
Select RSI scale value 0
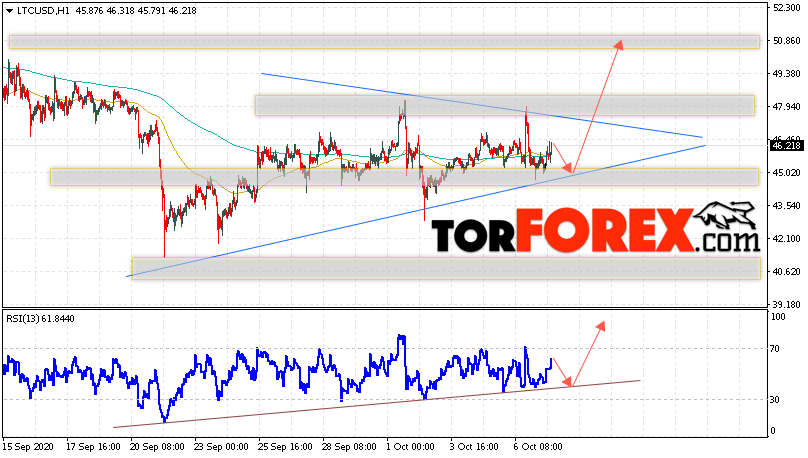tap(772, 431)
